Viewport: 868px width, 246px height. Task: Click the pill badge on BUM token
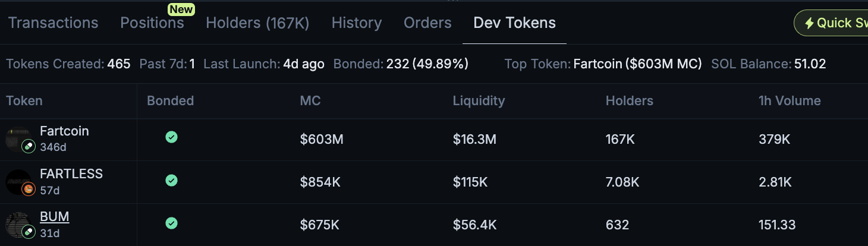coord(28,232)
